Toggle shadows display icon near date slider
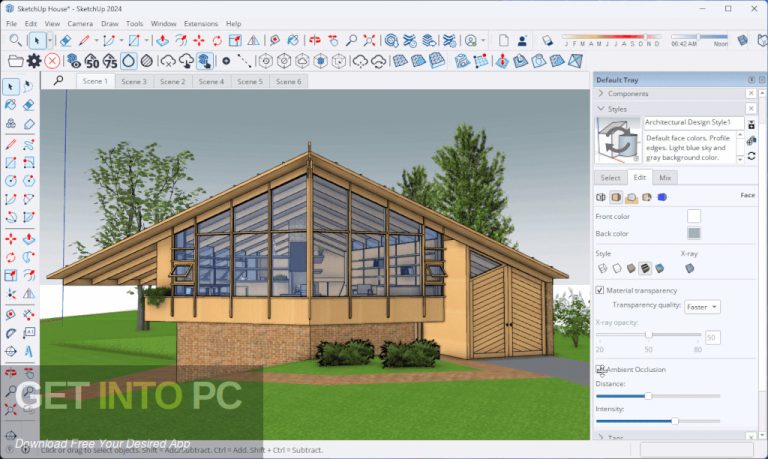This screenshot has width=768, height=459. (x=547, y=41)
